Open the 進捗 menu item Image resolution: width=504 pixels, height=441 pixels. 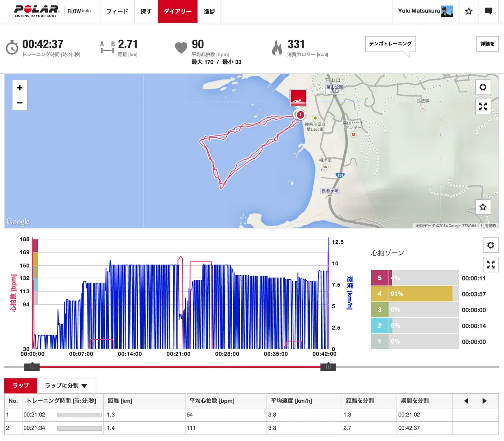coord(209,11)
